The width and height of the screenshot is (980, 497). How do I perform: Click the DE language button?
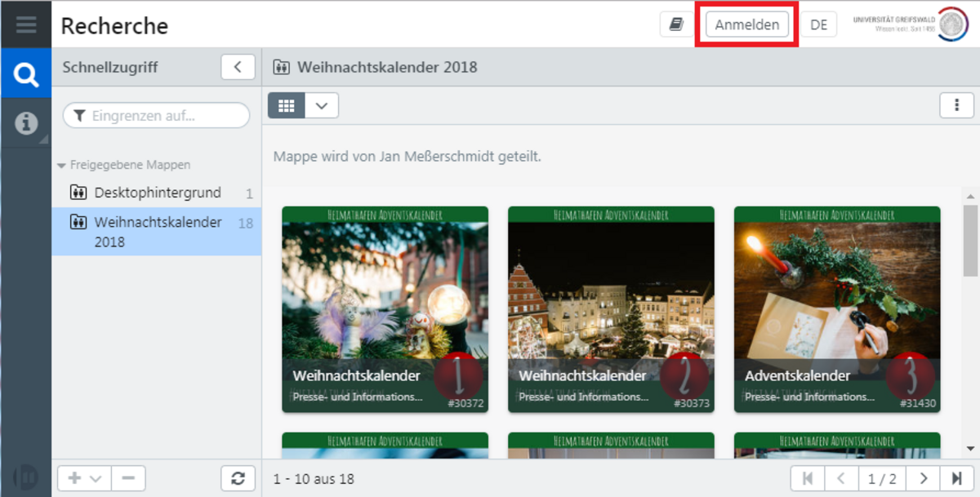[818, 24]
